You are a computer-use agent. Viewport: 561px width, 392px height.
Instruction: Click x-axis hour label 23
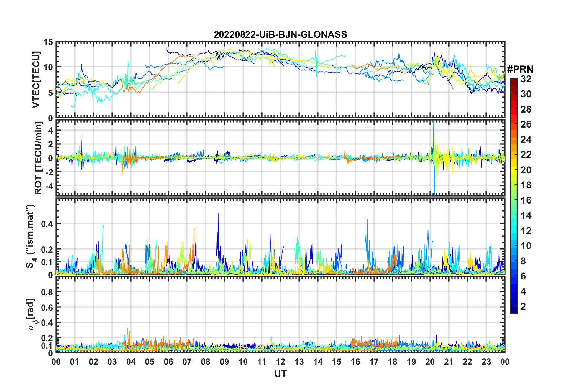486,362
